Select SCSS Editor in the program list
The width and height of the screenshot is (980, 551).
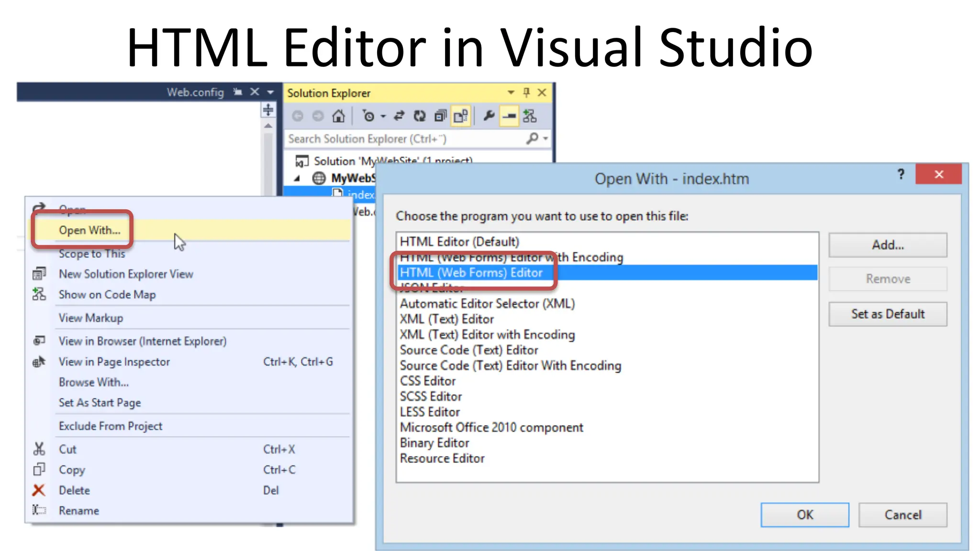[607, 397]
